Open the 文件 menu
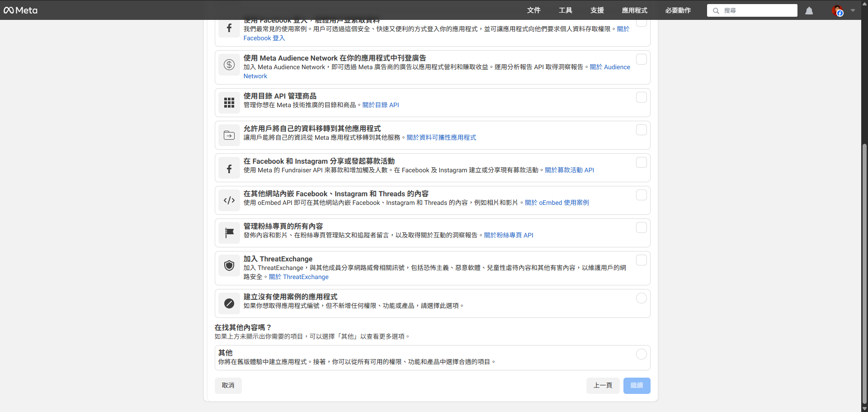 coord(534,10)
